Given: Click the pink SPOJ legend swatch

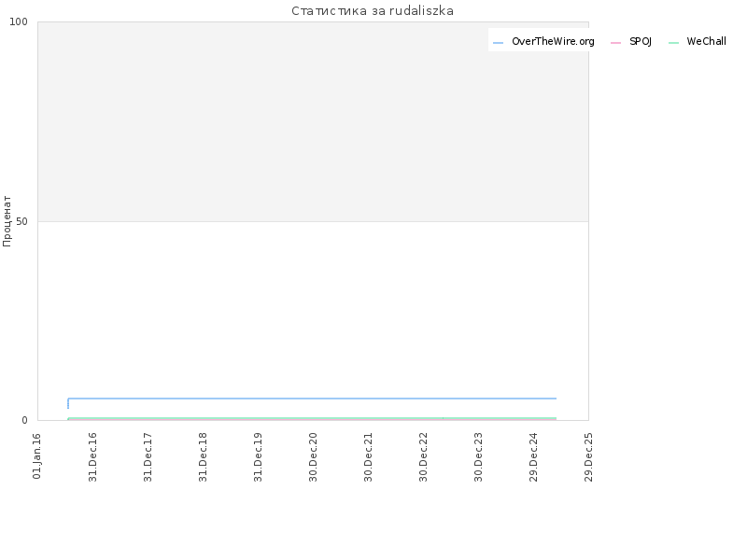Looking at the screenshot, I should 615,43.
